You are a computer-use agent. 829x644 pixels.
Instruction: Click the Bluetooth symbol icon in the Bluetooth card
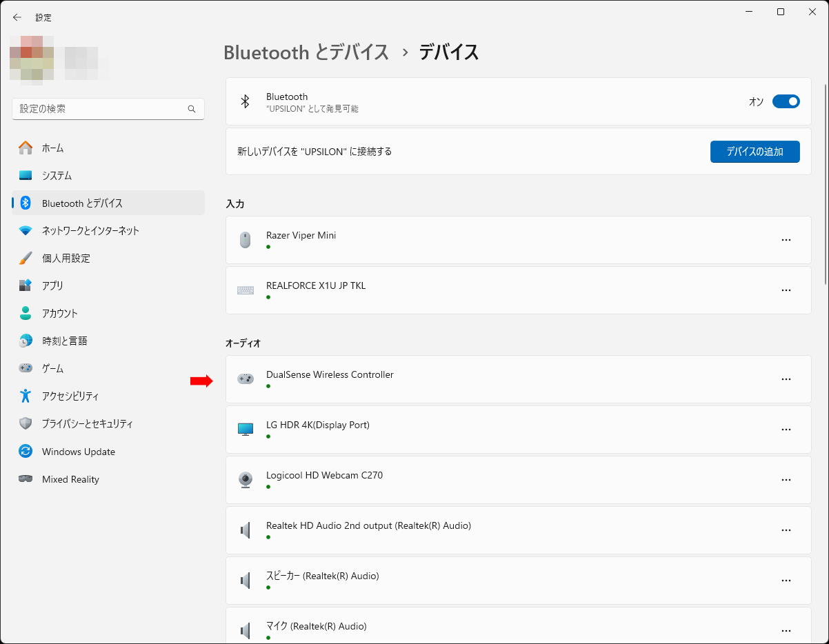pos(245,102)
